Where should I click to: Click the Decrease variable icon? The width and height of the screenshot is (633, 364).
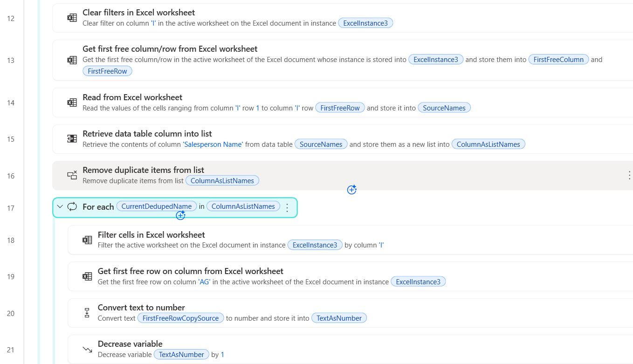pos(87,349)
